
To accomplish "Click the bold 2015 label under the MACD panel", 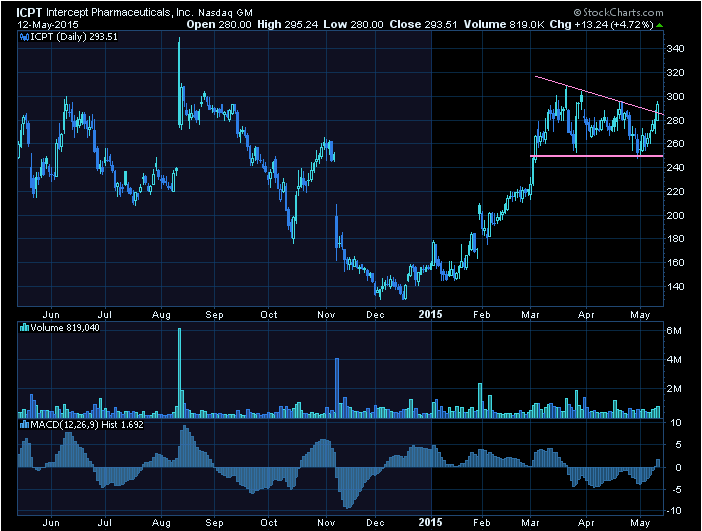I will (430, 522).
